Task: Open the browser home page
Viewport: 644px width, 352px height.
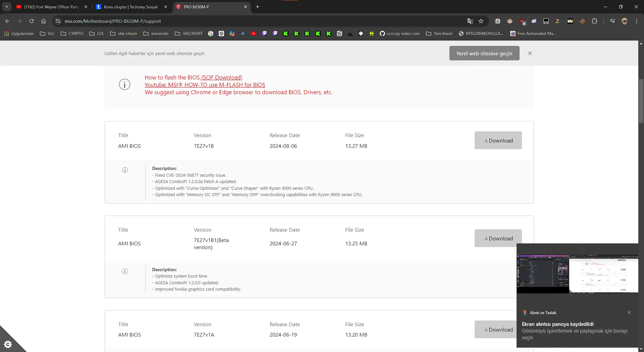Action: (44, 21)
